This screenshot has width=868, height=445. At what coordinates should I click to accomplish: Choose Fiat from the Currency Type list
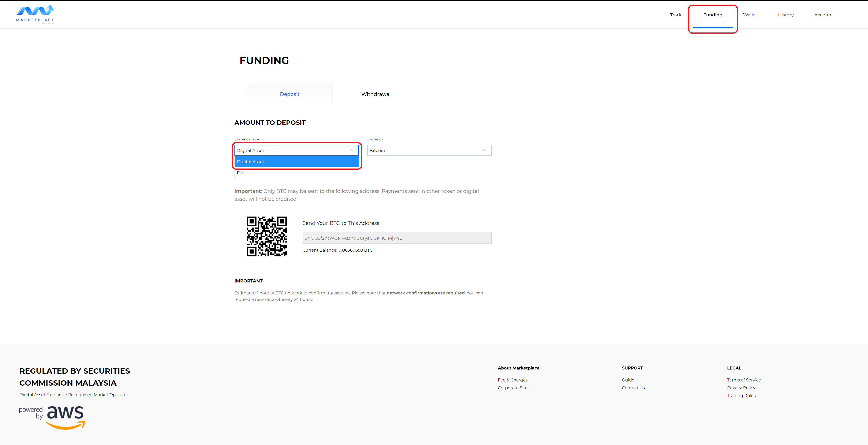pos(297,173)
